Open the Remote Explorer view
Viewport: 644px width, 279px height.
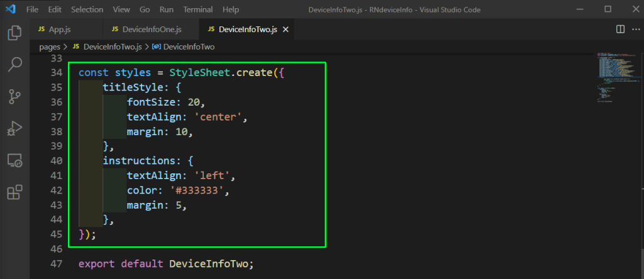[x=14, y=160]
